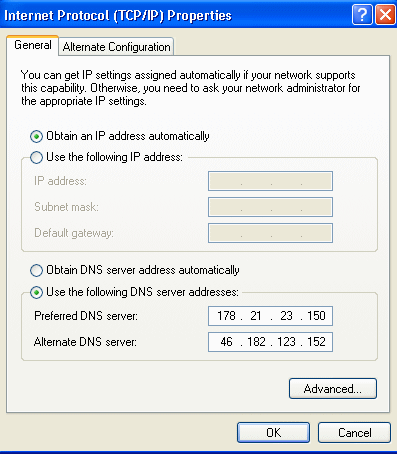Click the disabled IP address field
The height and width of the screenshot is (454, 397).
[270, 181]
